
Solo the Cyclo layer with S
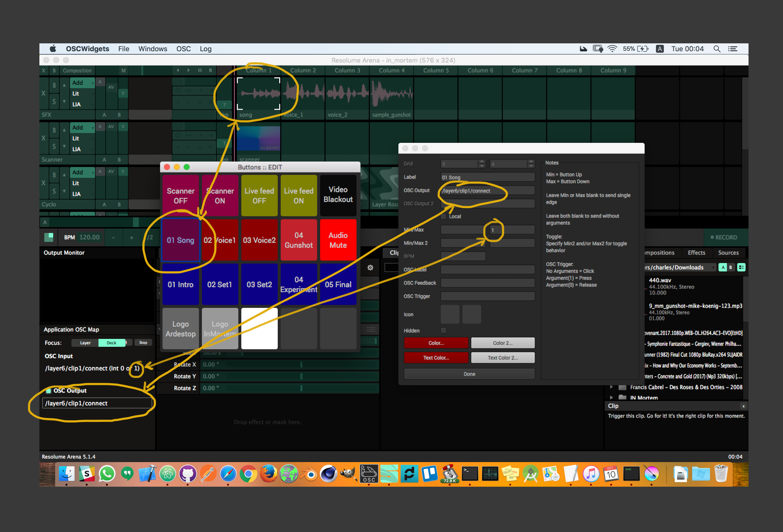coord(54,191)
